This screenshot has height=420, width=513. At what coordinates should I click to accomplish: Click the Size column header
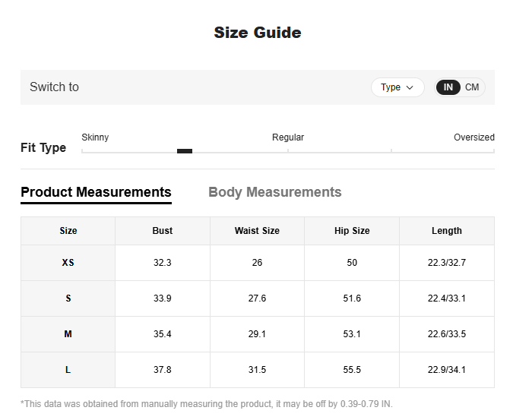click(x=68, y=231)
